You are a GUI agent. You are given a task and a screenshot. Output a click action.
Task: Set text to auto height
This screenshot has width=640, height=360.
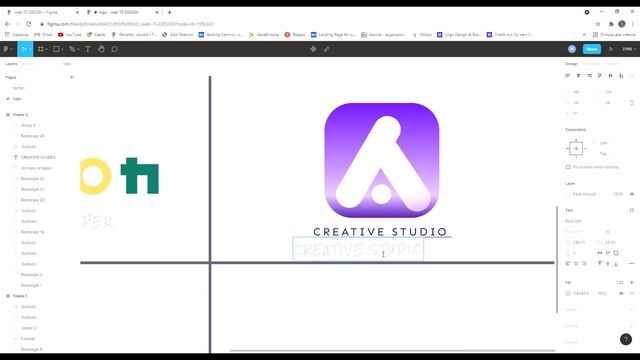click(x=608, y=253)
